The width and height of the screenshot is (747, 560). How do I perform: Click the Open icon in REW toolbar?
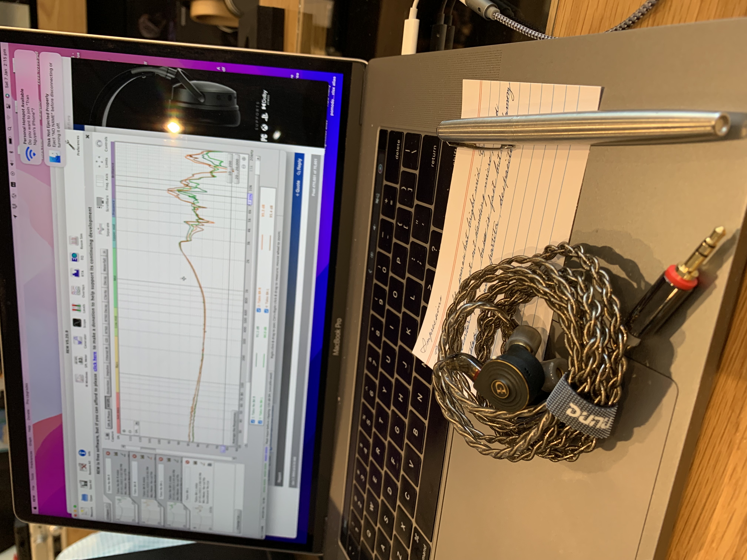tap(85, 498)
